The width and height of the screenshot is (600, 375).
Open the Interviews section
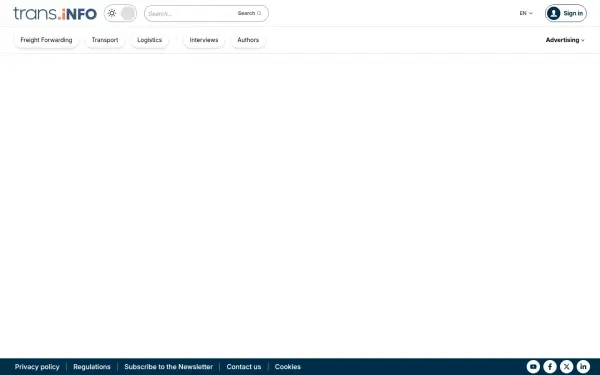click(204, 40)
